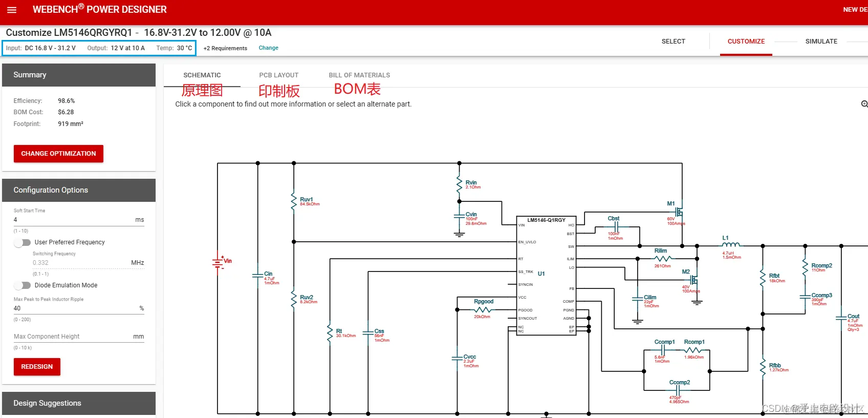Click the New Design button

[x=855, y=10]
